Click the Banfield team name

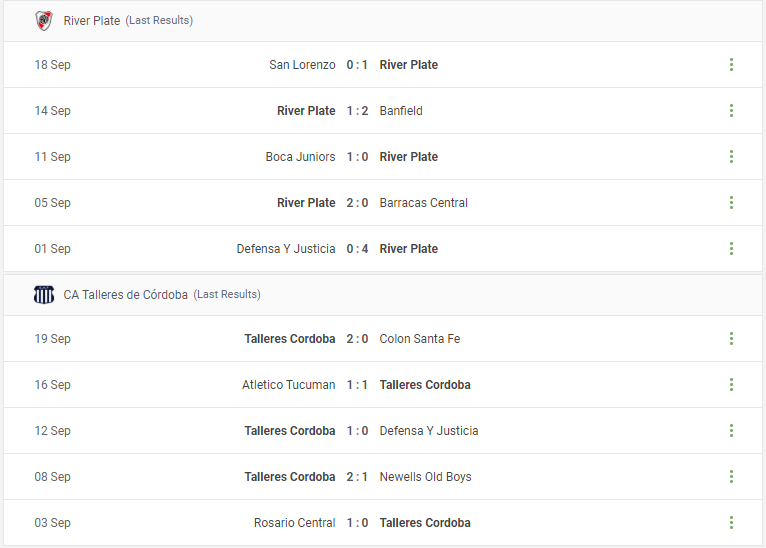click(x=401, y=110)
